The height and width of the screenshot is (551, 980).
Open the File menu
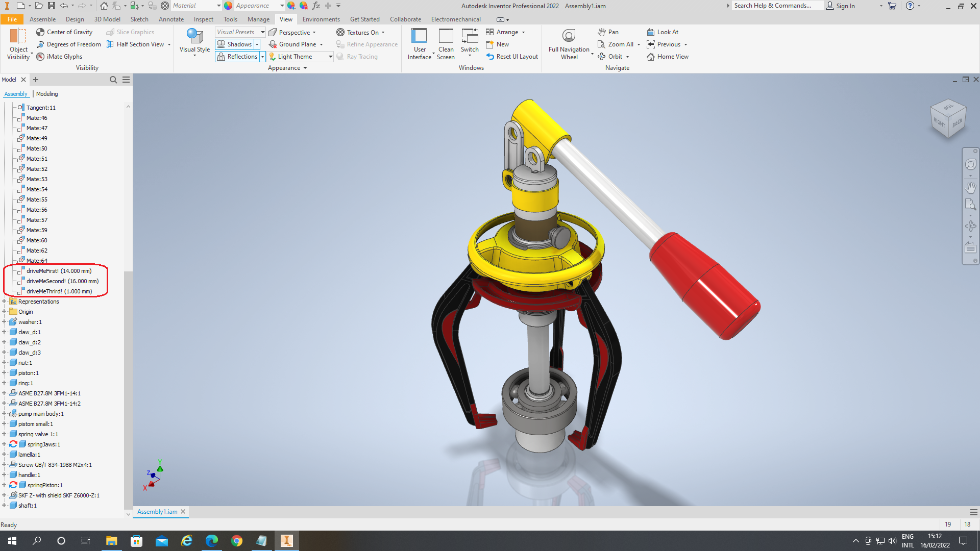pyautogui.click(x=12, y=19)
